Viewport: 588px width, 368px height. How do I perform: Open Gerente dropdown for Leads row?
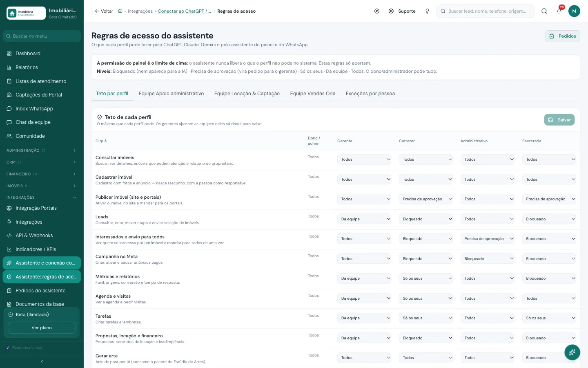(x=365, y=219)
